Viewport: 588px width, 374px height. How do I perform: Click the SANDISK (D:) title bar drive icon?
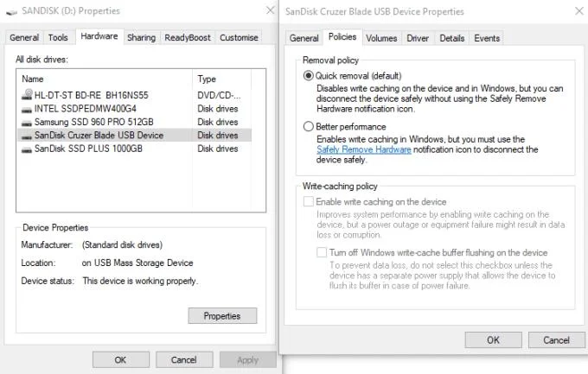pyautogui.click(x=11, y=11)
